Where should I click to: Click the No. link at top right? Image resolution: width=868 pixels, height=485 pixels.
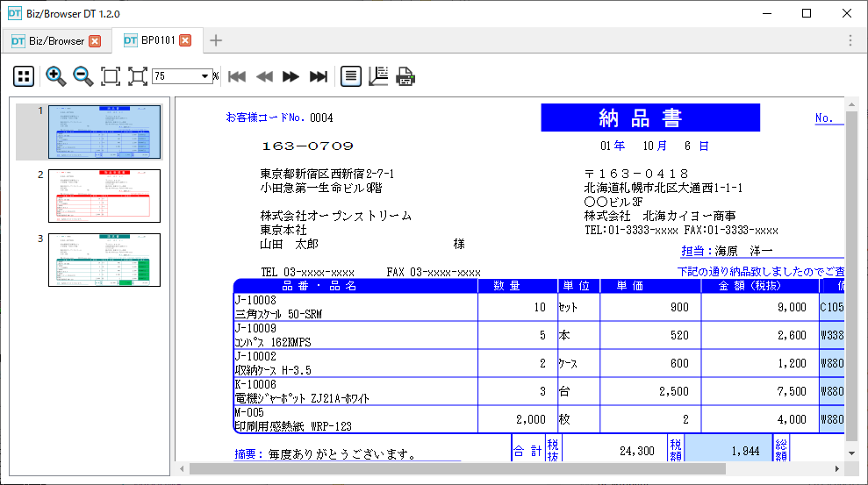tap(823, 118)
